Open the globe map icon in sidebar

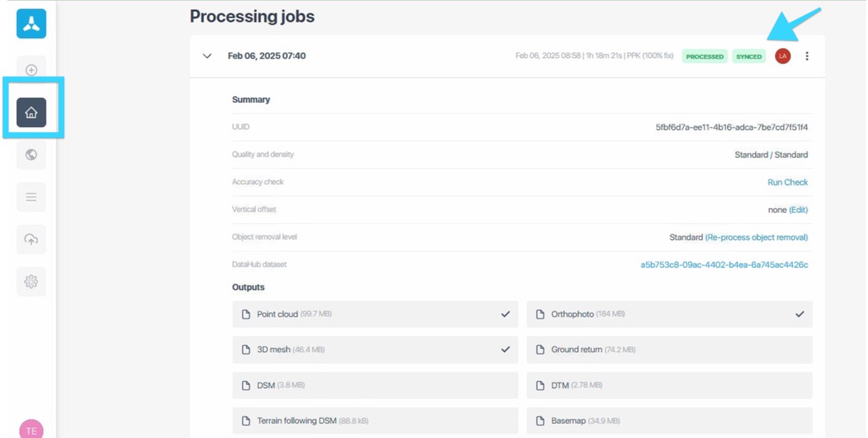click(x=31, y=155)
